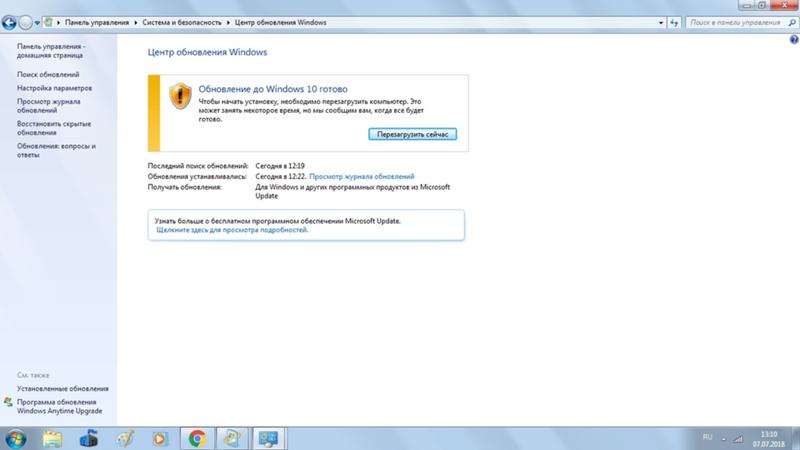This screenshot has width=800, height=450.
Task: Open Windows Explorer folder from taskbar
Action: point(52,439)
